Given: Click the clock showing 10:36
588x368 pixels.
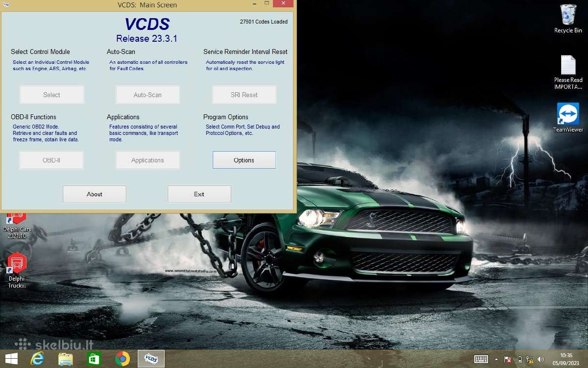Looking at the screenshot, I should pos(566,359).
